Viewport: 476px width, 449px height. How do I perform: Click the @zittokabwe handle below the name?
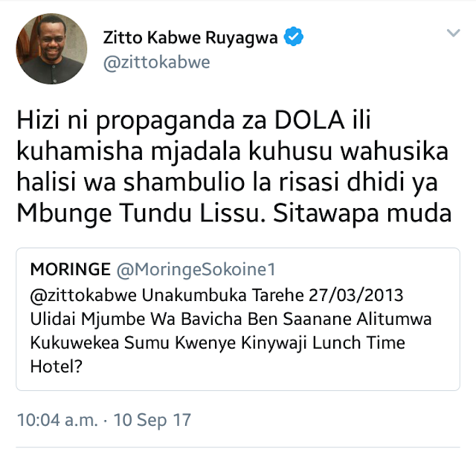157,62
